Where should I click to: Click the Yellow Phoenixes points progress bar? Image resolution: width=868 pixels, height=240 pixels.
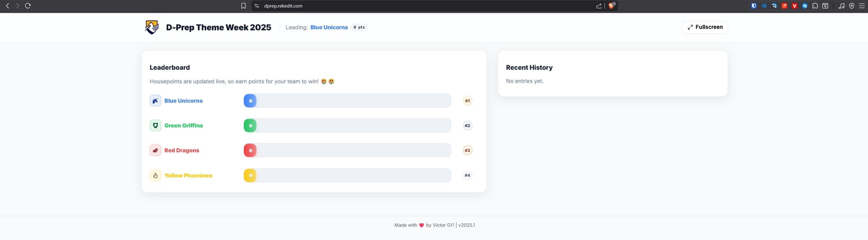point(347,175)
